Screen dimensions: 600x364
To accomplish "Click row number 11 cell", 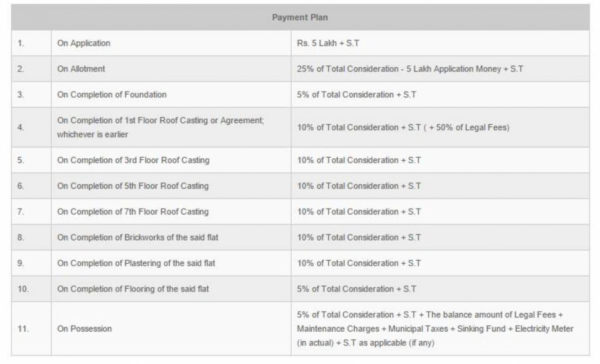I will 23,328.
